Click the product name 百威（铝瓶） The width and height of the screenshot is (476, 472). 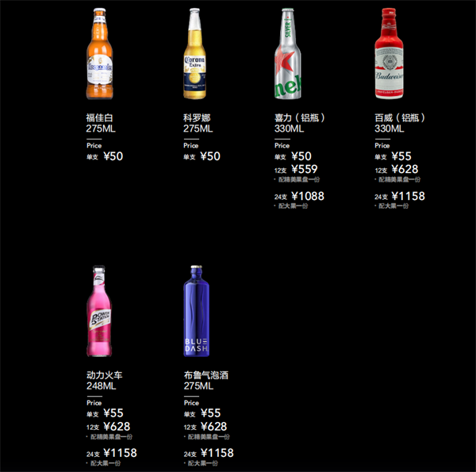[400, 117]
